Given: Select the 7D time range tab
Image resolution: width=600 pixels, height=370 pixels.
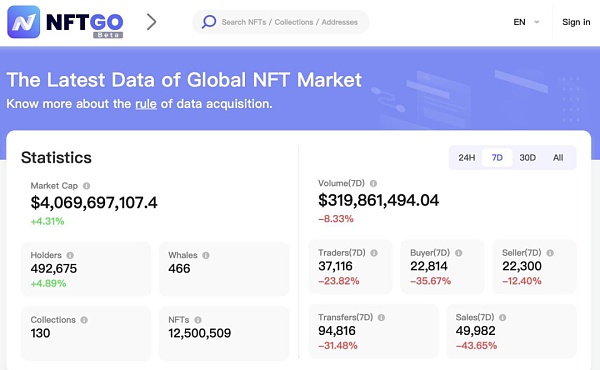Looking at the screenshot, I should (497, 158).
